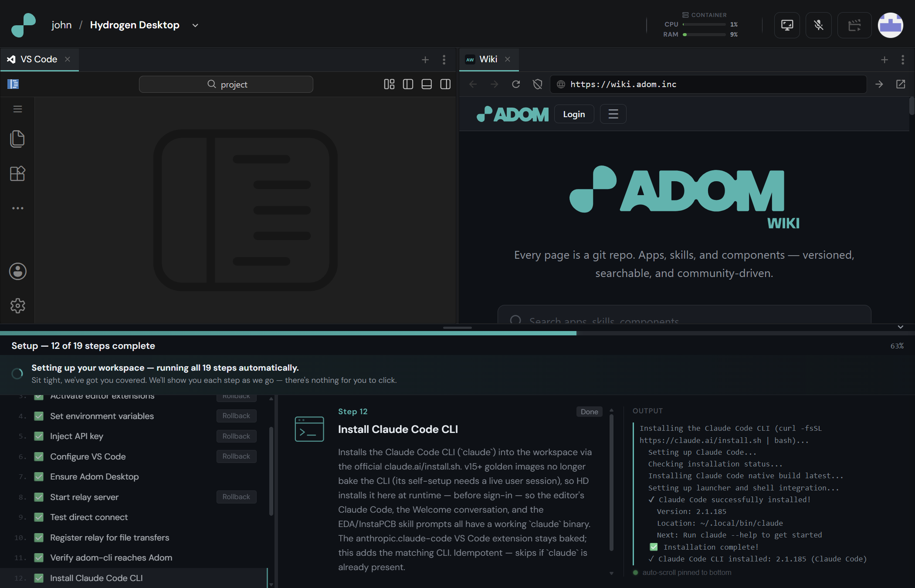This screenshot has width=915, height=588.
Task: Open the Explorer files icon
Action: (x=17, y=139)
